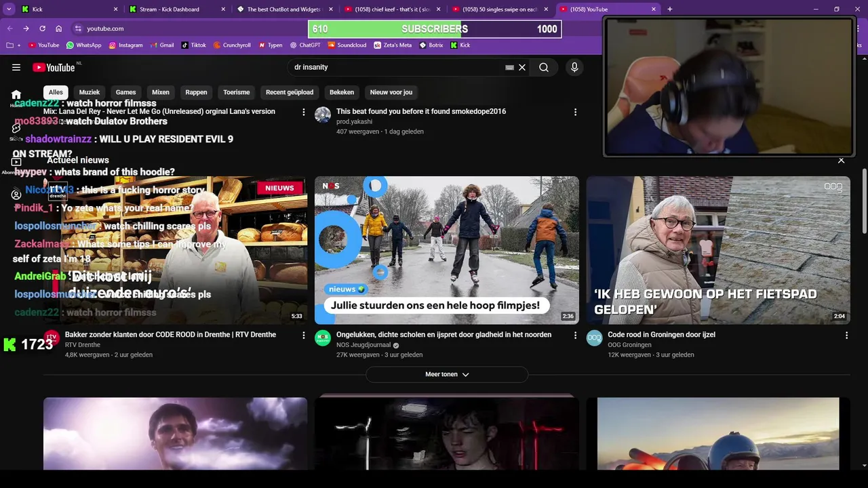
Task: Select the Games filter chip
Action: tap(125, 92)
